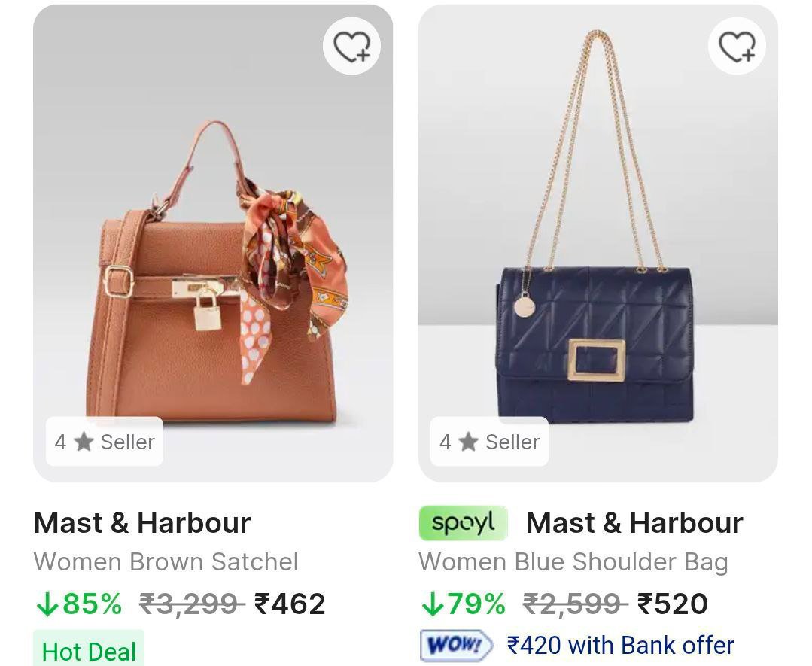Tap the struck-through ₹2,599 original price
Viewport: 812px width, 666px height.
coord(576,604)
